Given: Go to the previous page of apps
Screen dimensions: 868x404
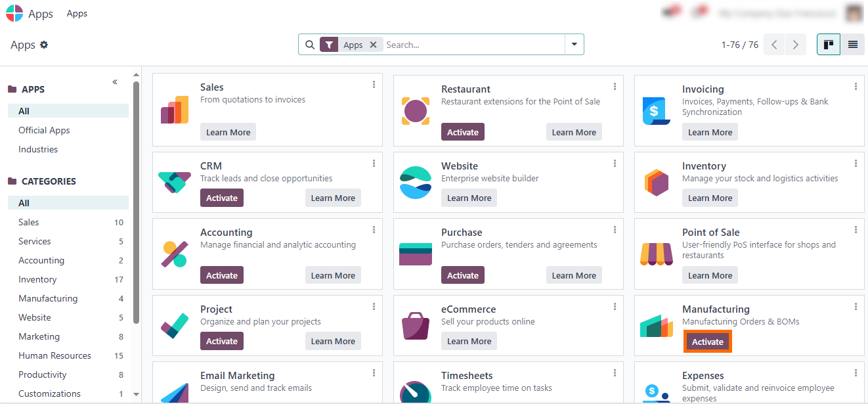Looking at the screenshot, I should (x=775, y=45).
